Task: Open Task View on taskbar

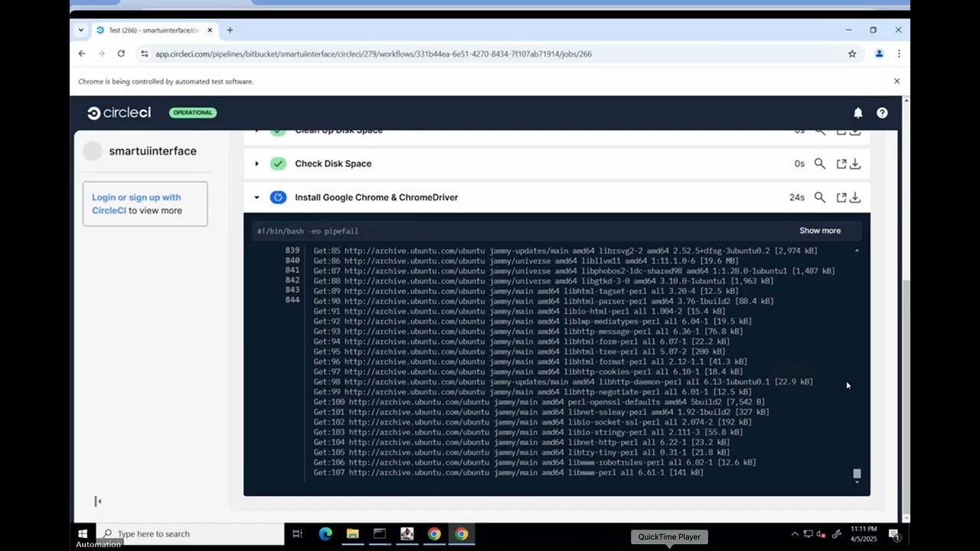Action: coord(297,534)
